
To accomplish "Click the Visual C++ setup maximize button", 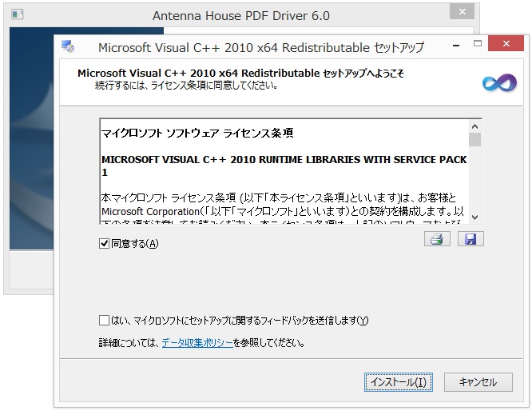I will point(478,43).
